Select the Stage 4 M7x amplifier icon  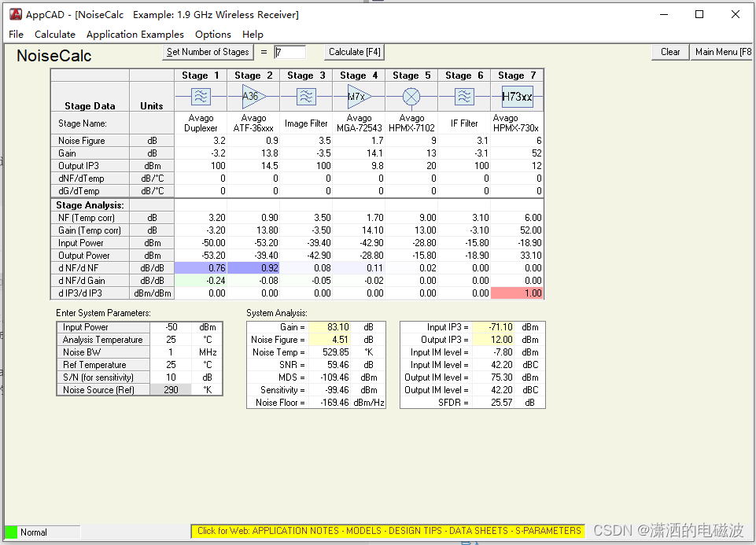coord(359,97)
